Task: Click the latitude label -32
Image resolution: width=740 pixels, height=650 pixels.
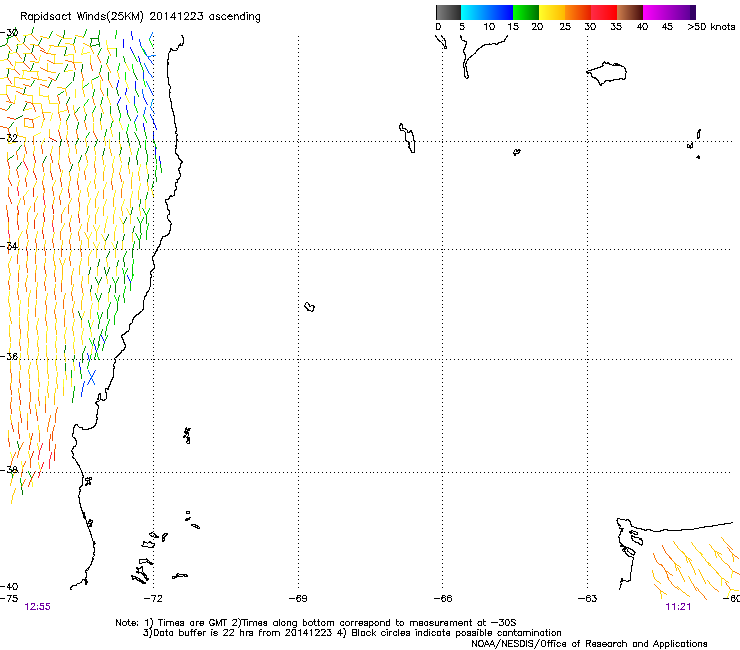Action: click(x=9, y=138)
